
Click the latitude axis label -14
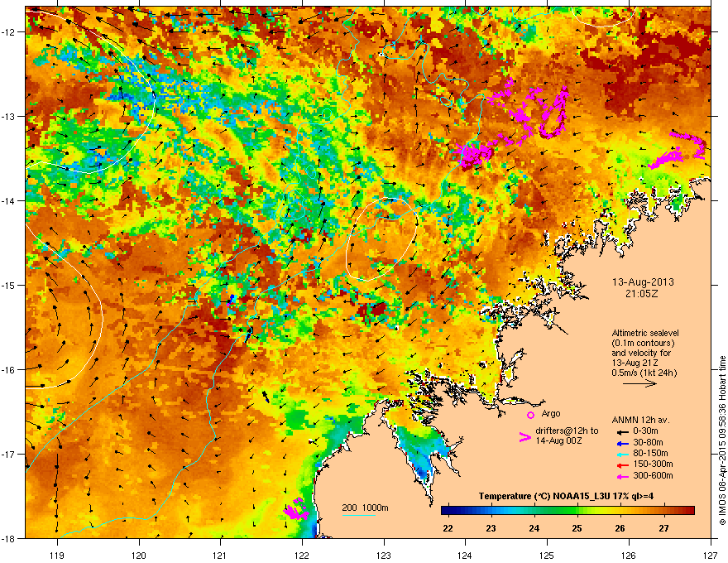pyautogui.click(x=9, y=200)
